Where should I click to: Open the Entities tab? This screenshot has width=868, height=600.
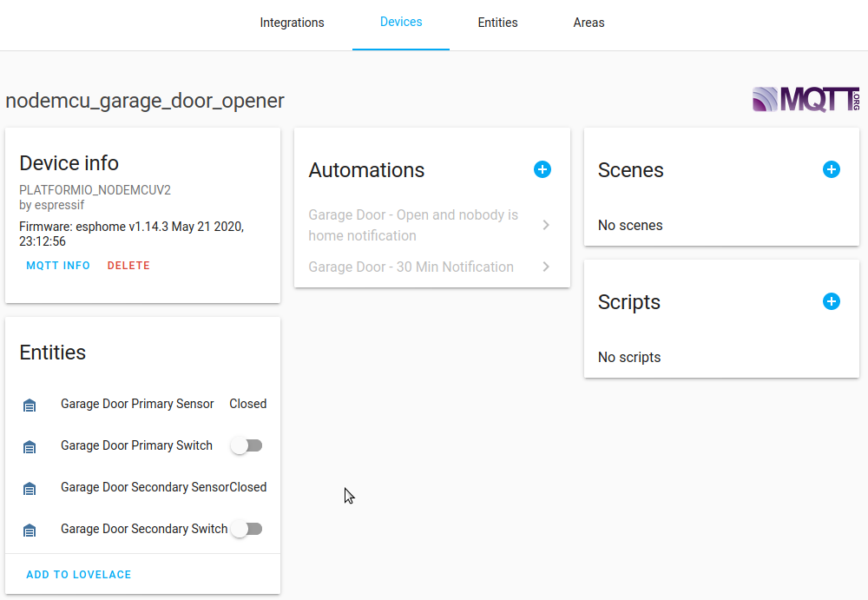[x=497, y=23]
